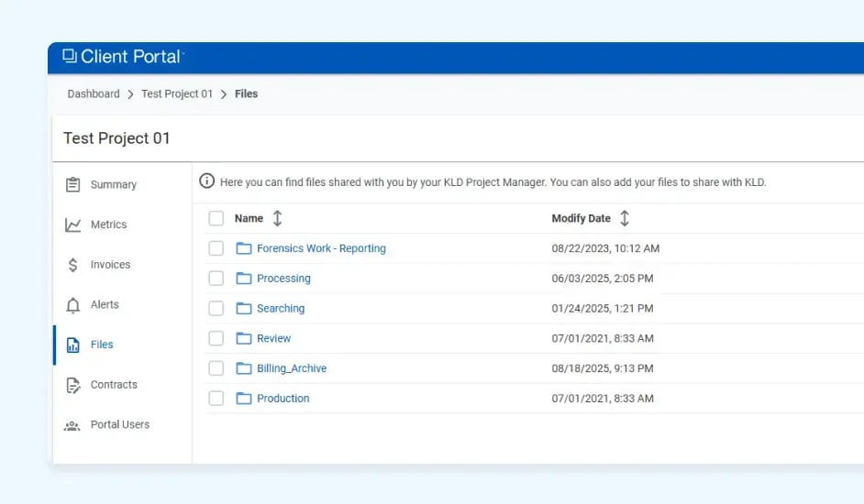Click the Client Portal logo icon
Viewport: 864px width, 504px height.
pos(70,57)
